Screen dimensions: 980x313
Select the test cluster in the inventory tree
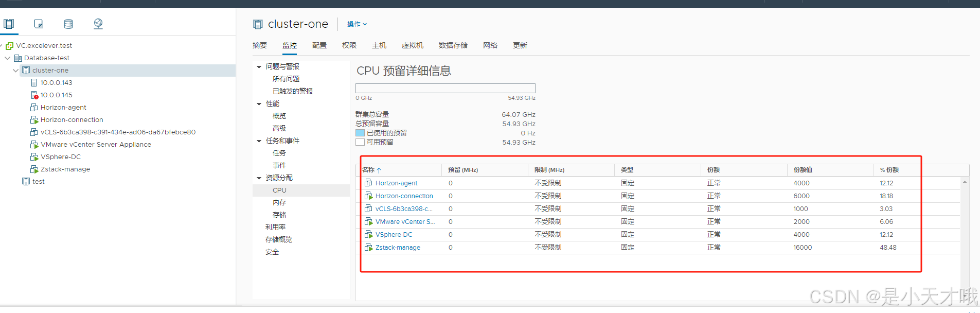point(39,182)
